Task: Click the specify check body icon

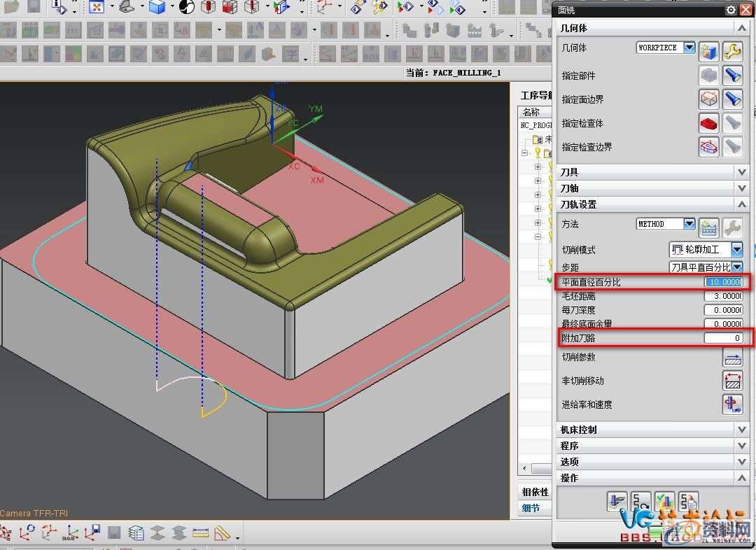Action: pos(708,122)
